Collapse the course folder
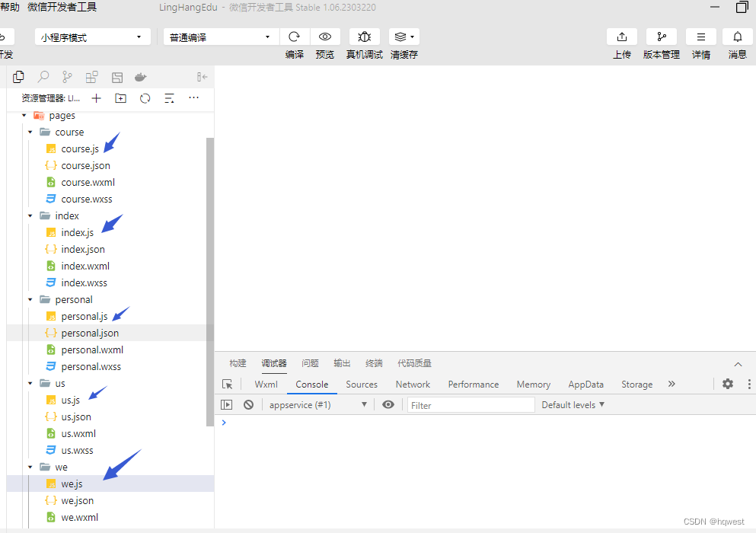This screenshot has width=756, height=533. click(x=30, y=132)
